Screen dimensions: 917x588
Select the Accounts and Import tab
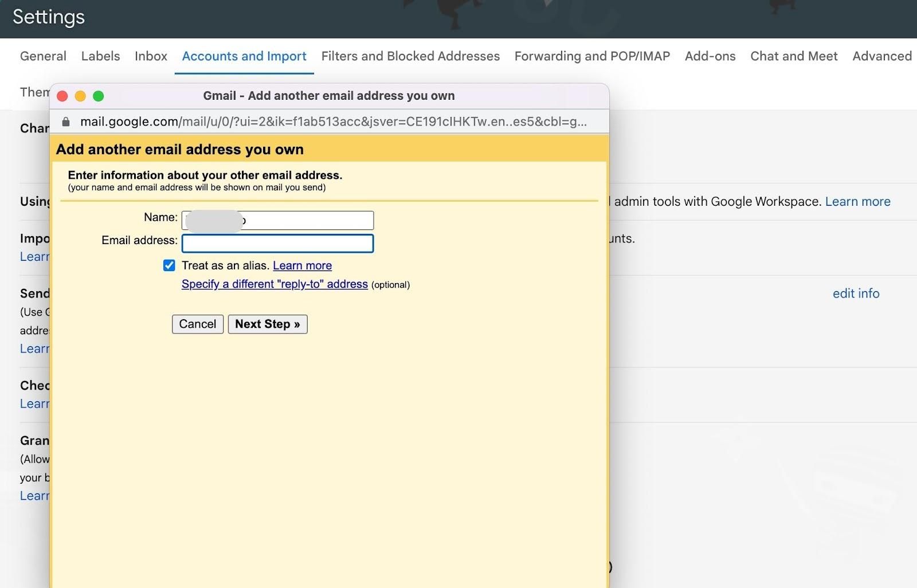click(x=244, y=56)
